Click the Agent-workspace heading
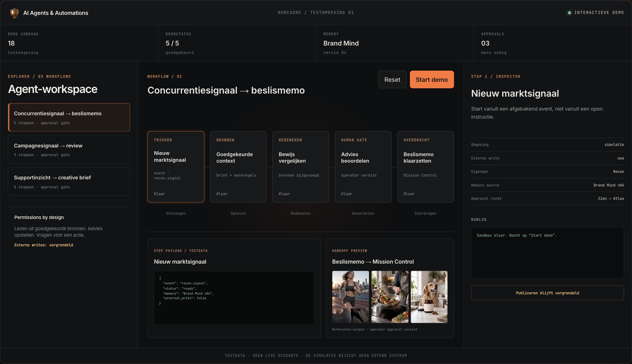Image resolution: width=632 pixels, height=364 pixels. point(53,89)
